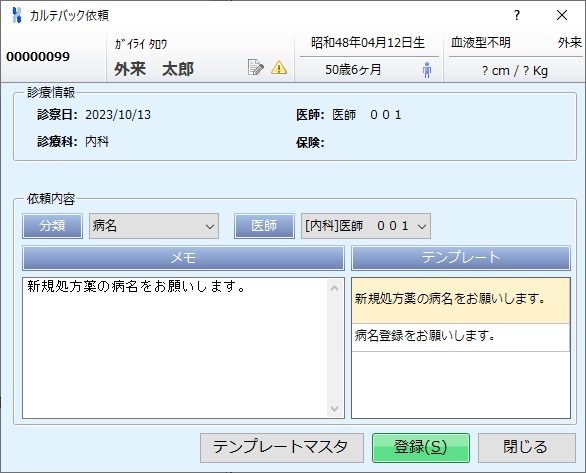Click the kana name ガイライ タロウ
The height and width of the screenshot is (473, 586).
pos(141,44)
